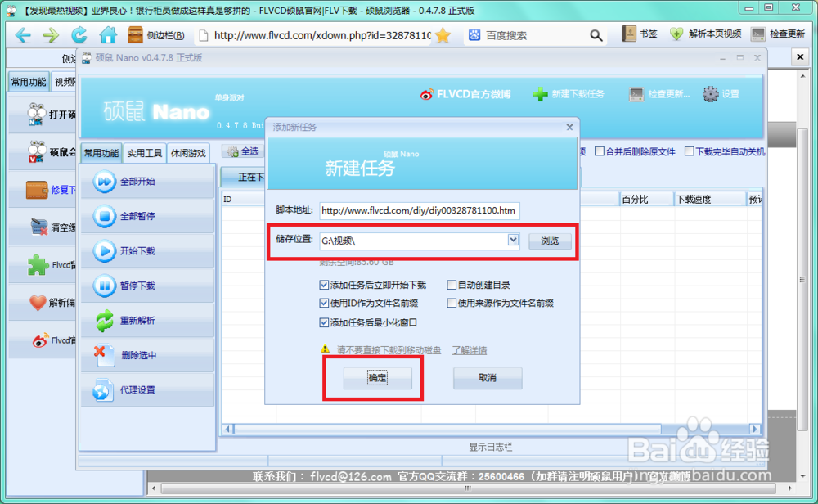Check 使用来源作为文件名前缀
This screenshot has height=504, width=818.
pyautogui.click(x=452, y=303)
